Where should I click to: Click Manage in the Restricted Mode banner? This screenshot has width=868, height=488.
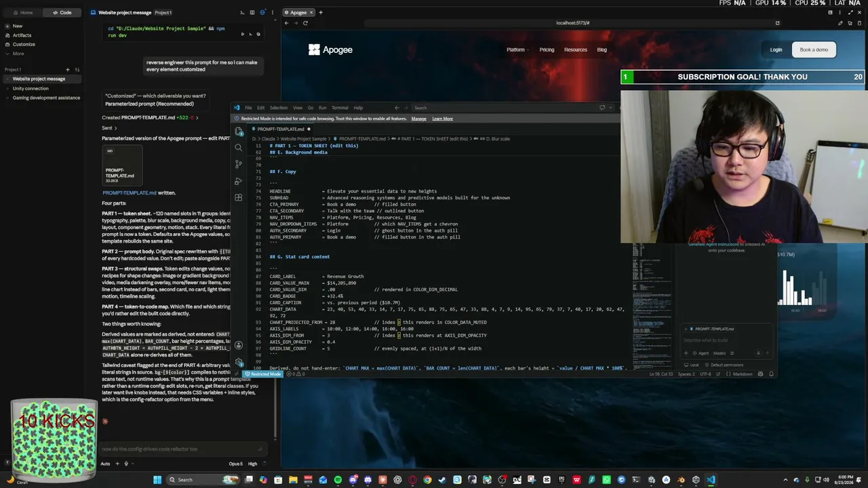[x=419, y=119]
